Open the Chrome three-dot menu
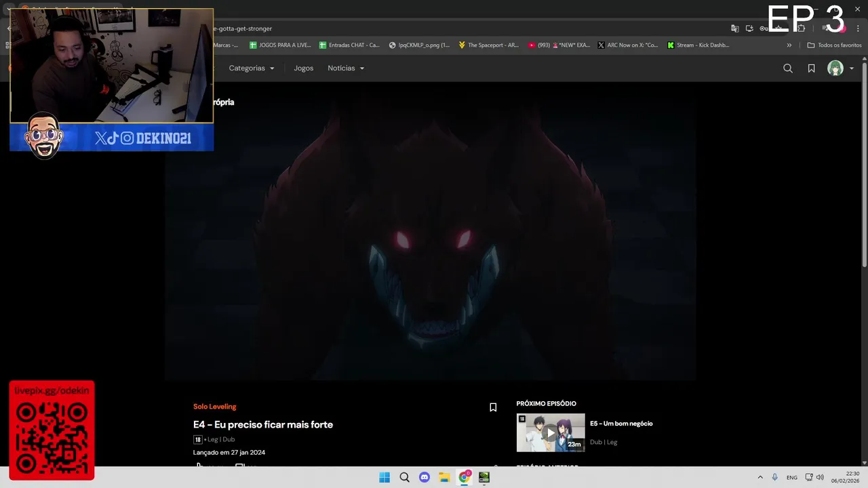 (x=858, y=28)
